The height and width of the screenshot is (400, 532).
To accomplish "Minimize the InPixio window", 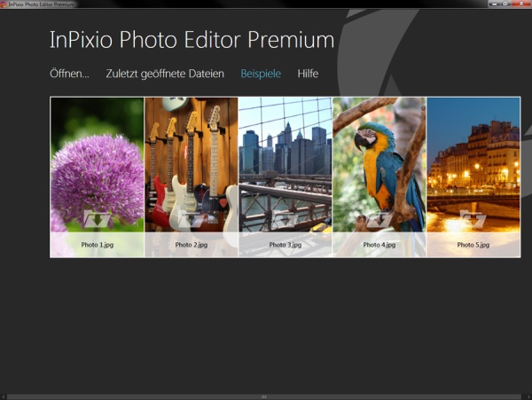I will [494, 4].
